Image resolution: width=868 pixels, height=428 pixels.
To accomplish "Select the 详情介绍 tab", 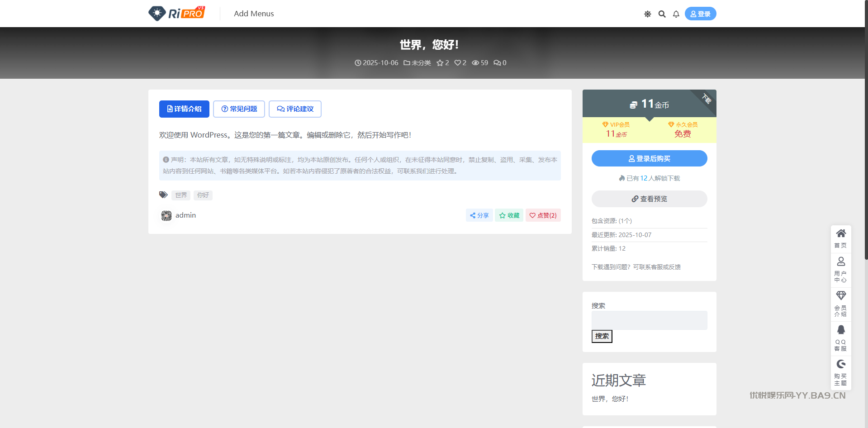I will [x=184, y=109].
